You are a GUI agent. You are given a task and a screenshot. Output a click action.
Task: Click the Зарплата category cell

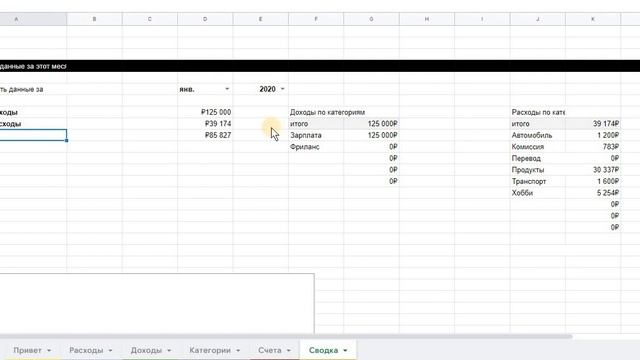pyautogui.click(x=316, y=135)
